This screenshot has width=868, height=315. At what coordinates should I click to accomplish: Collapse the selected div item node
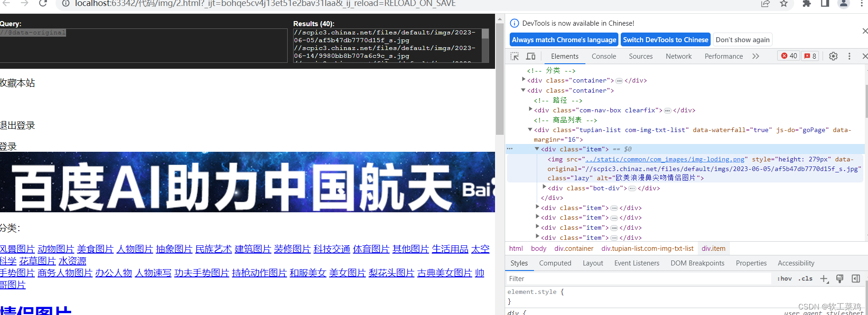(537, 149)
